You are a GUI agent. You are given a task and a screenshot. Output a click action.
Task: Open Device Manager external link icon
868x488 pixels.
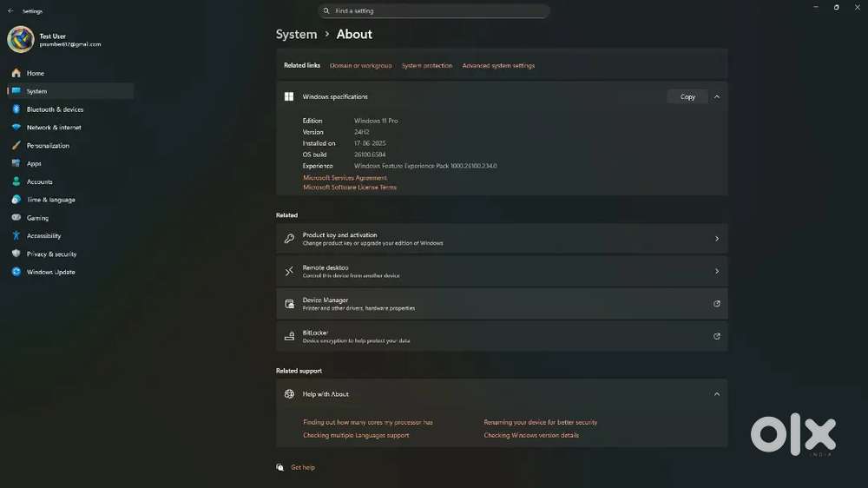coord(716,304)
